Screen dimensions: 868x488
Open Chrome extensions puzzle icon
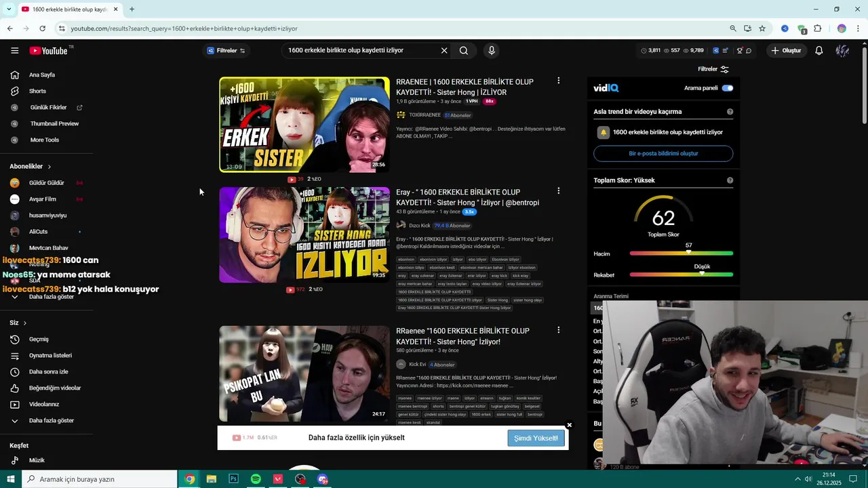[x=817, y=28]
